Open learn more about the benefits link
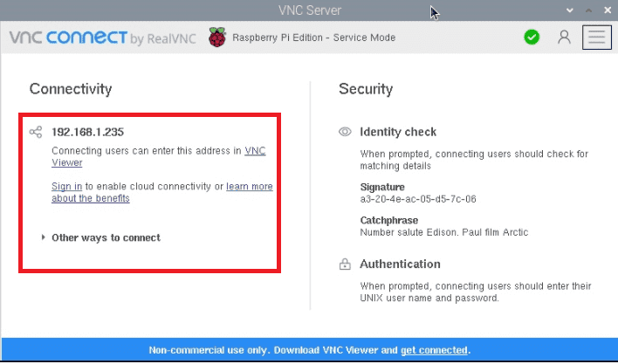Image resolution: width=618 pixels, height=364 pixels. [x=162, y=192]
